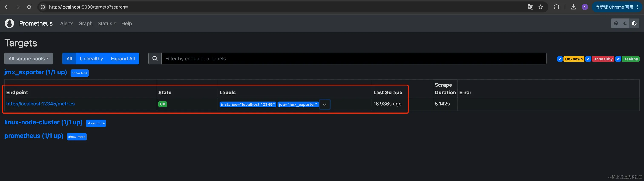644x181 pixels.
Task: Click the job="jmx_exporter" label badge
Action: (298, 105)
